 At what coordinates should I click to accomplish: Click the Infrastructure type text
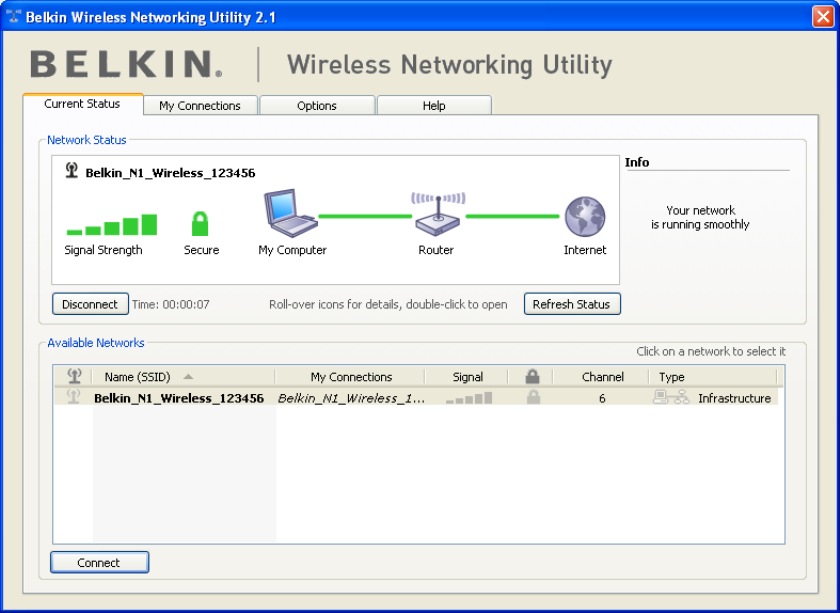(734, 398)
